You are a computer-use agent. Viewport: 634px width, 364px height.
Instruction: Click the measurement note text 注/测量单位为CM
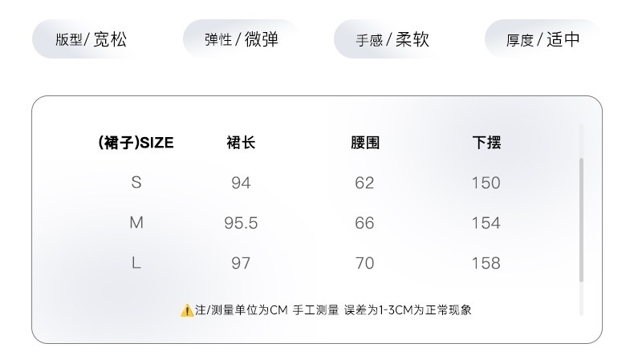(x=242, y=310)
